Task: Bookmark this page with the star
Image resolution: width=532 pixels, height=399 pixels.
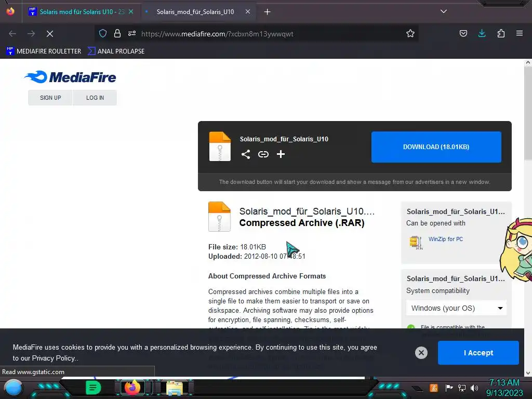Action: [x=410, y=33]
